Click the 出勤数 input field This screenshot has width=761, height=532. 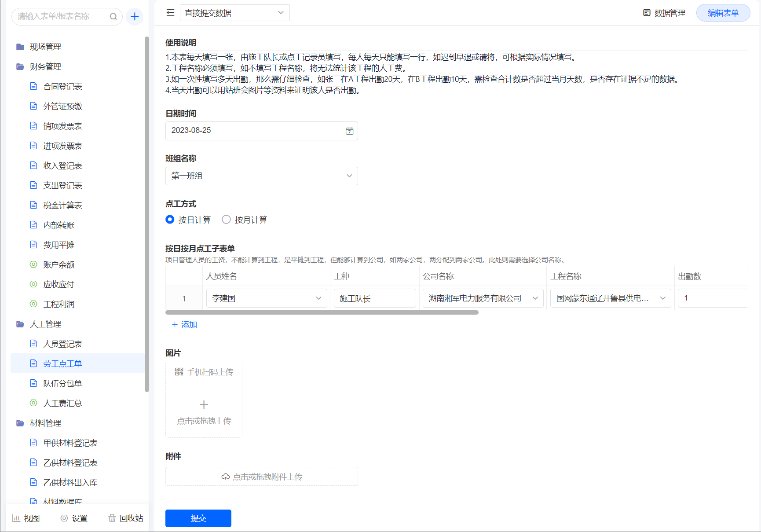[x=712, y=298]
